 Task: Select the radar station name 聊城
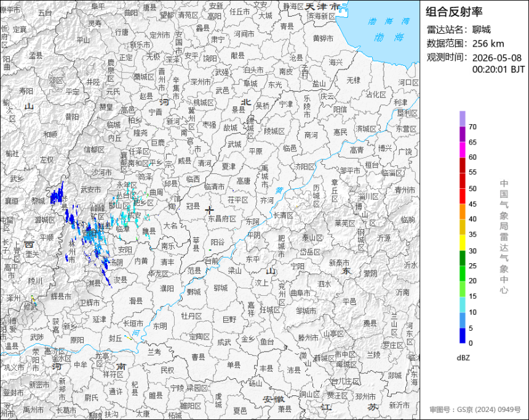(x=482, y=30)
